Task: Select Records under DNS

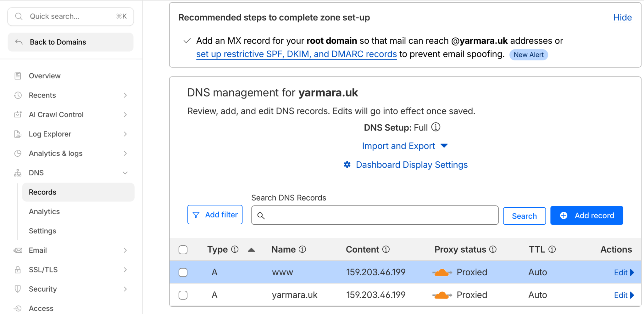Action: pyautogui.click(x=78, y=192)
